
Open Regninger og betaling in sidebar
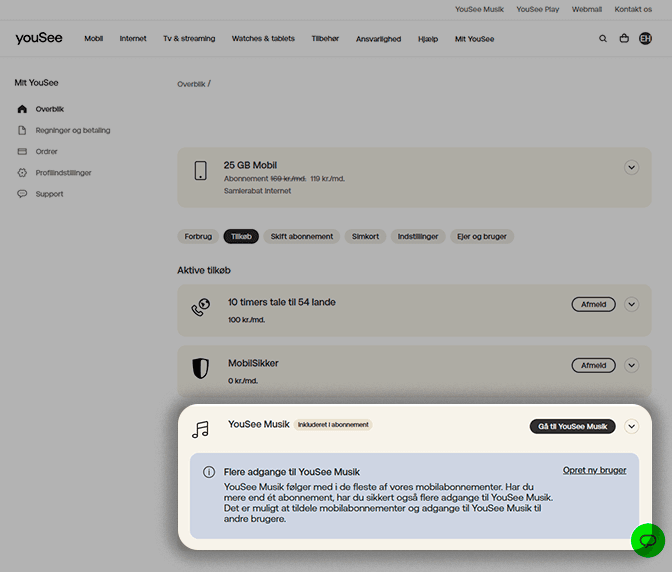click(x=73, y=130)
